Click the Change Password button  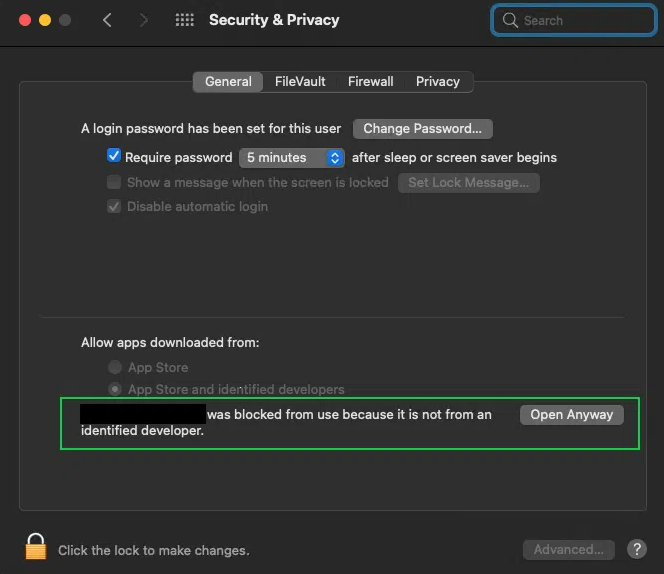[422, 128]
